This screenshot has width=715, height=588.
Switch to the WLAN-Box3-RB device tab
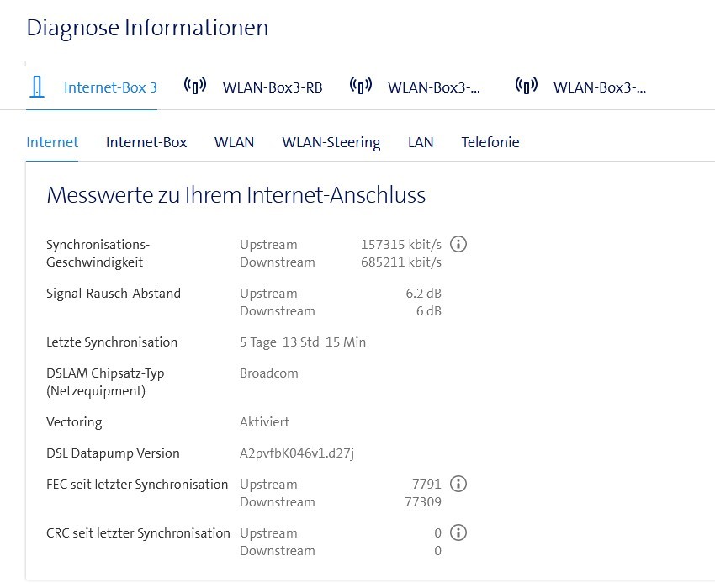[x=273, y=87]
